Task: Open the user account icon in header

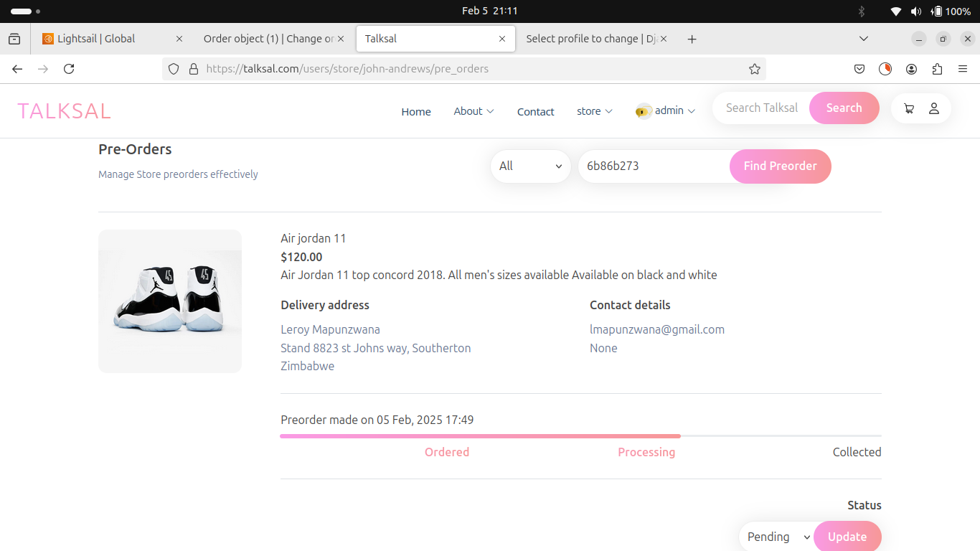Action: click(x=934, y=108)
